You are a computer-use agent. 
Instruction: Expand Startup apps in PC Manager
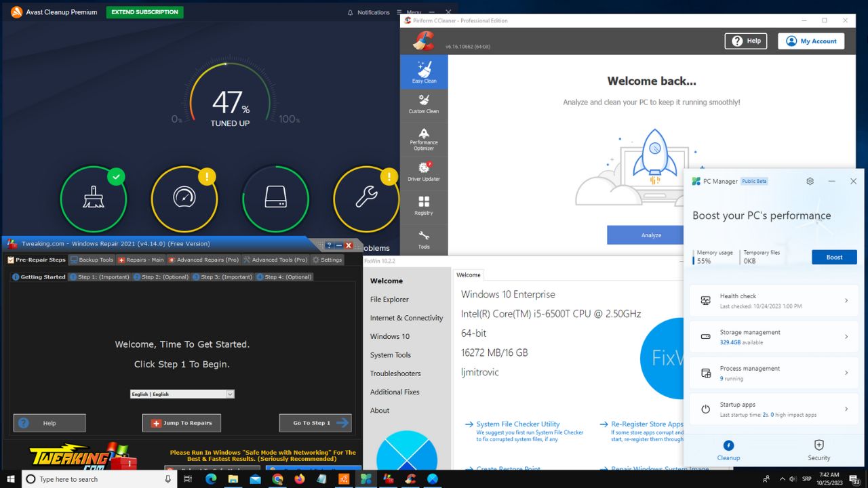click(x=774, y=409)
